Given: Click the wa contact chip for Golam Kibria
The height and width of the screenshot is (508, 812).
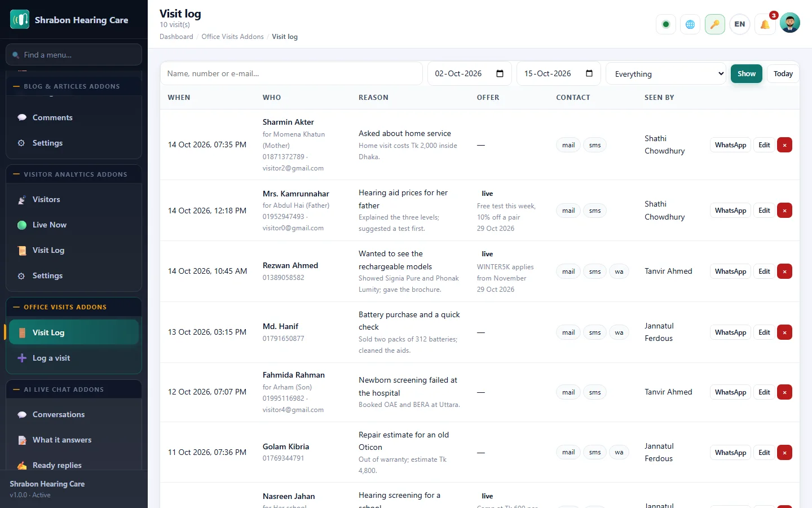Looking at the screenshot, I should pos(619,453).
